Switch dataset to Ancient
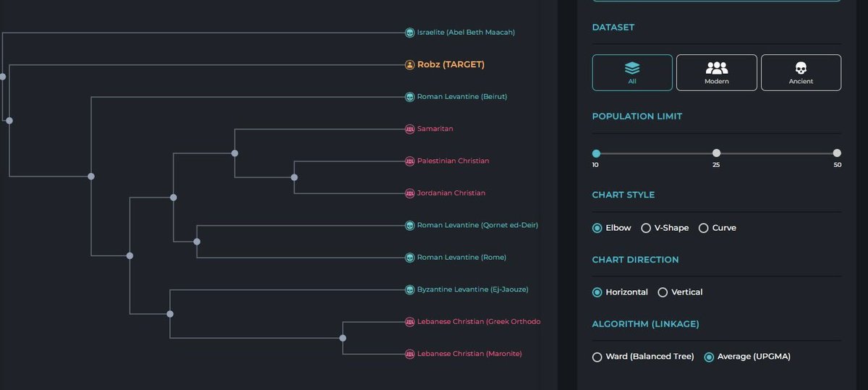The image size is (868, 390). [x=801, y=72]
